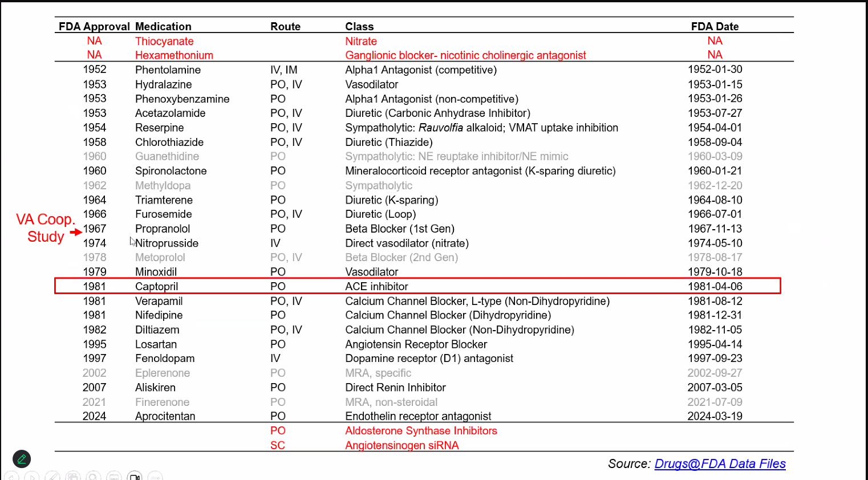
Task: Select the Hexamethonium medication cell
Action: pyautogui.click(x=174, y=55)
